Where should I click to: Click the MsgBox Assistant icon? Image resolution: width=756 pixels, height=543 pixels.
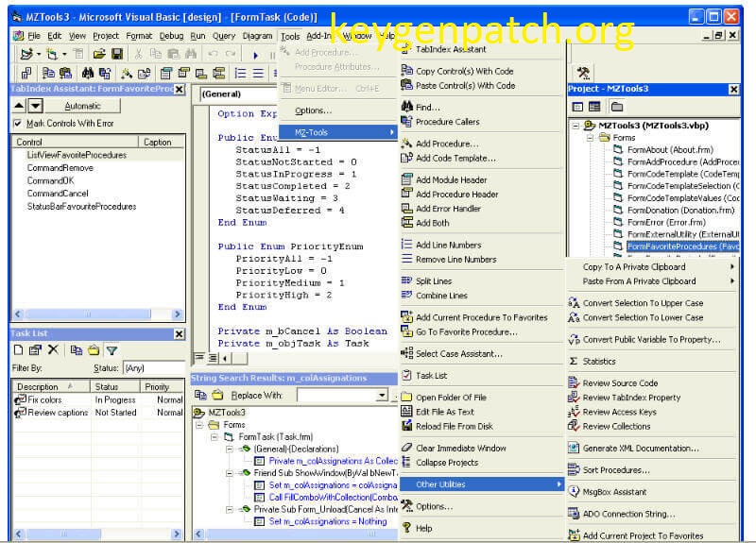click(574, 491)
